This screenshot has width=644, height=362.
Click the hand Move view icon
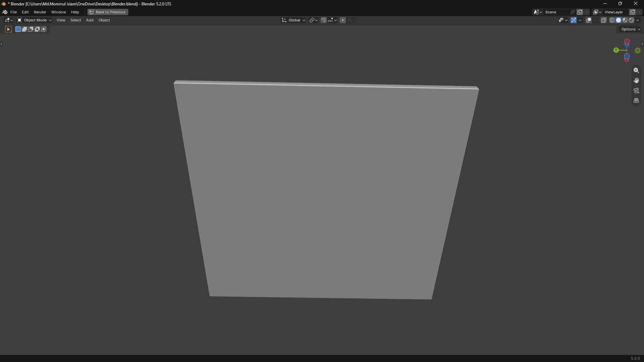(x=636, y=80)
